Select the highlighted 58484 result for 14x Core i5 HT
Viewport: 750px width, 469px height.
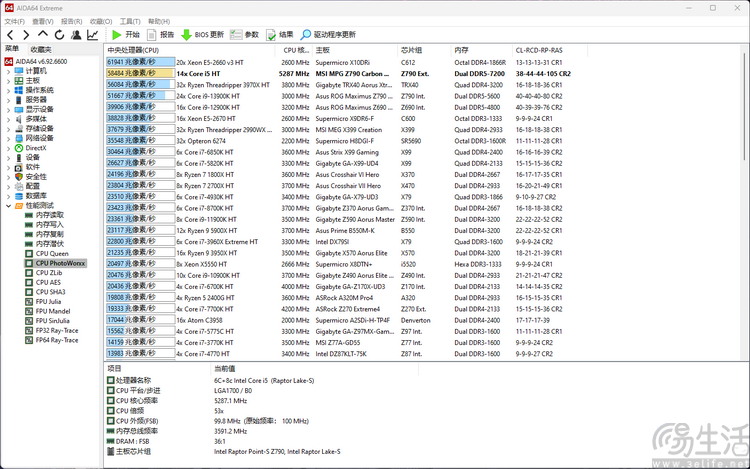(x=141, y=74)
